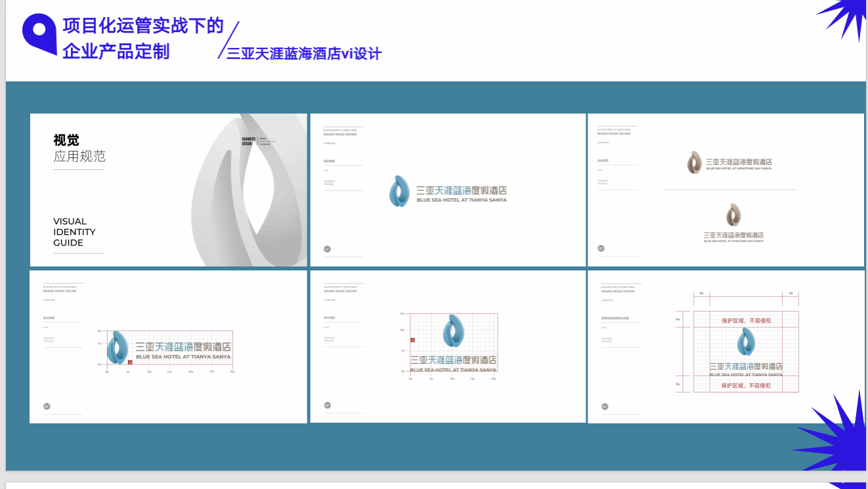868x489 pixels.
Task: Select the blue shell logo inside the protection zone
Action: click(x=746, y=342)
